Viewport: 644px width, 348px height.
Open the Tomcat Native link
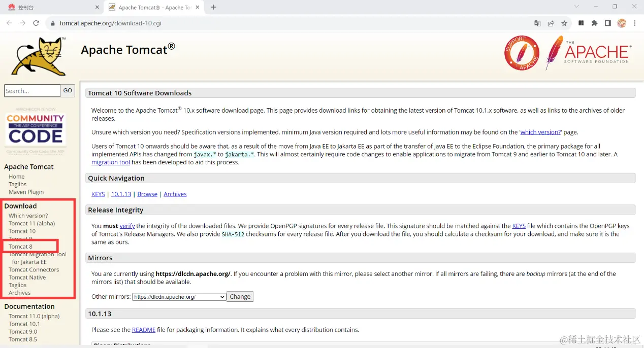click(x=27, y=277)
